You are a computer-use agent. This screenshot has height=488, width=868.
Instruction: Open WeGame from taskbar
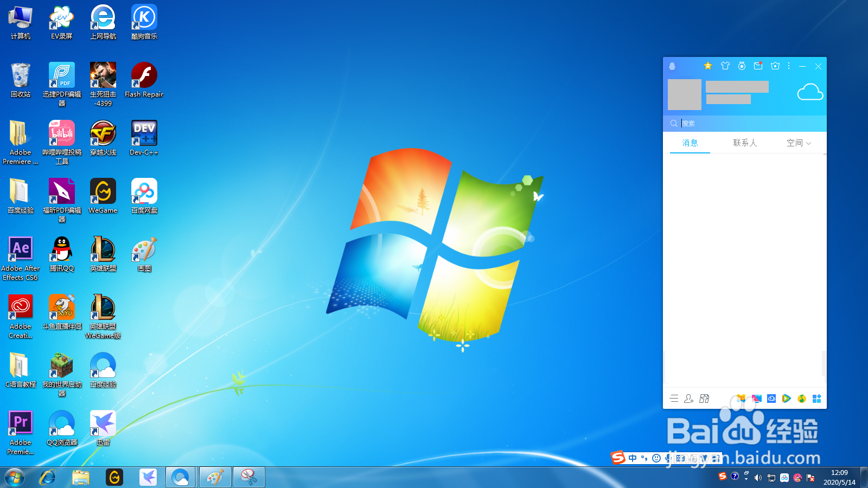click(x=114, y=478)
